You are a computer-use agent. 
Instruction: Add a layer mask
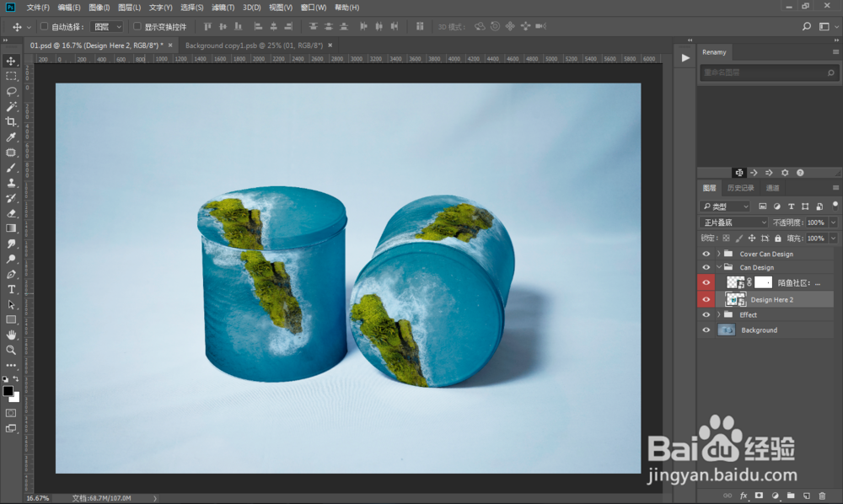tap(759, 496)
